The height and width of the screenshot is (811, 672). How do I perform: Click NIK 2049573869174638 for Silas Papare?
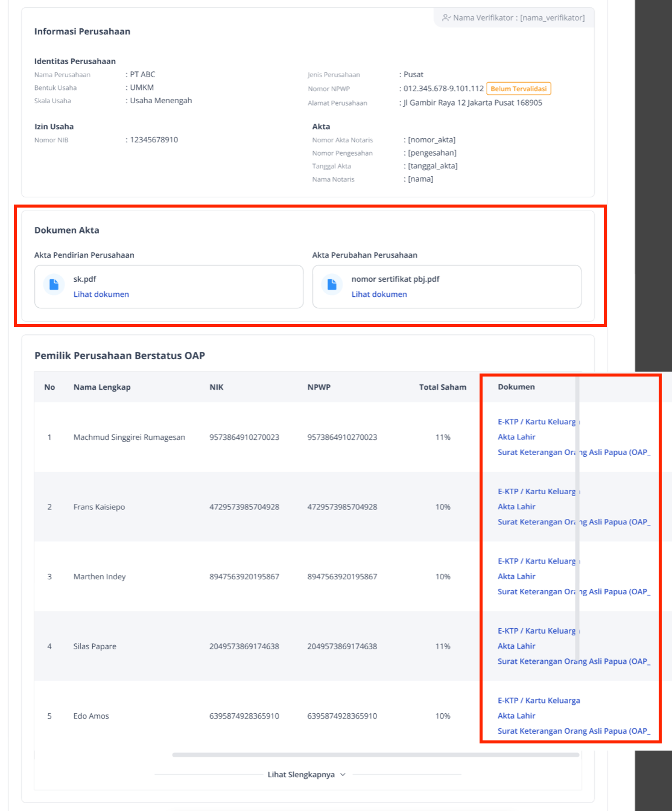(244, 646)
